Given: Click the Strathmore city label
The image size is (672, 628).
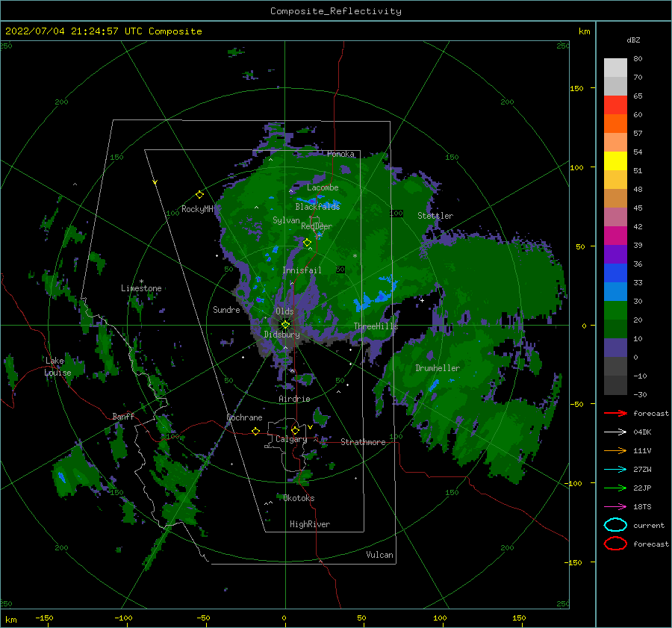Looking at the screenshot, I should pos(363,442).
